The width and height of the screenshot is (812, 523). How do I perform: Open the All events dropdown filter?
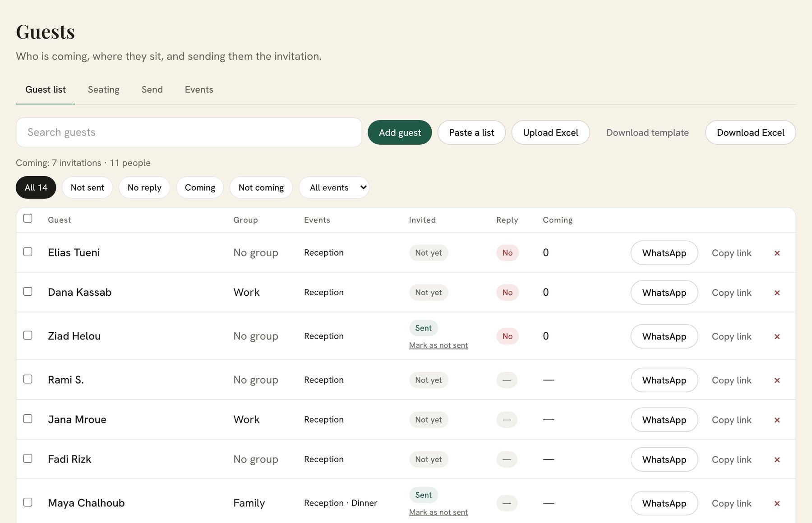point(334,188)
